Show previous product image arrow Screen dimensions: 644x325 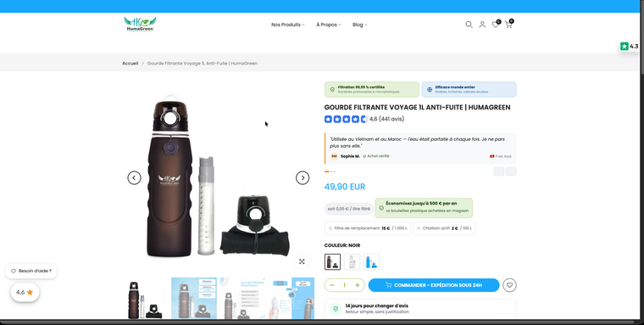(134, 177)
